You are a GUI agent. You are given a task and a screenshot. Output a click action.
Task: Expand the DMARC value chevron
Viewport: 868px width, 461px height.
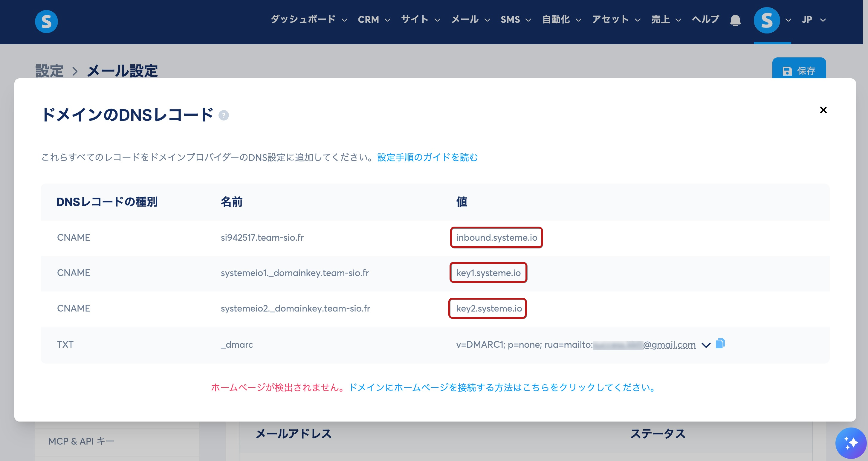point(706,345)
